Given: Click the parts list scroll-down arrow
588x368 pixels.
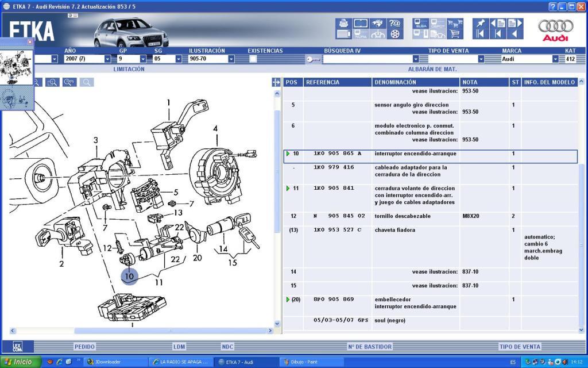Looking at the screenshot, I should (581, 330).
